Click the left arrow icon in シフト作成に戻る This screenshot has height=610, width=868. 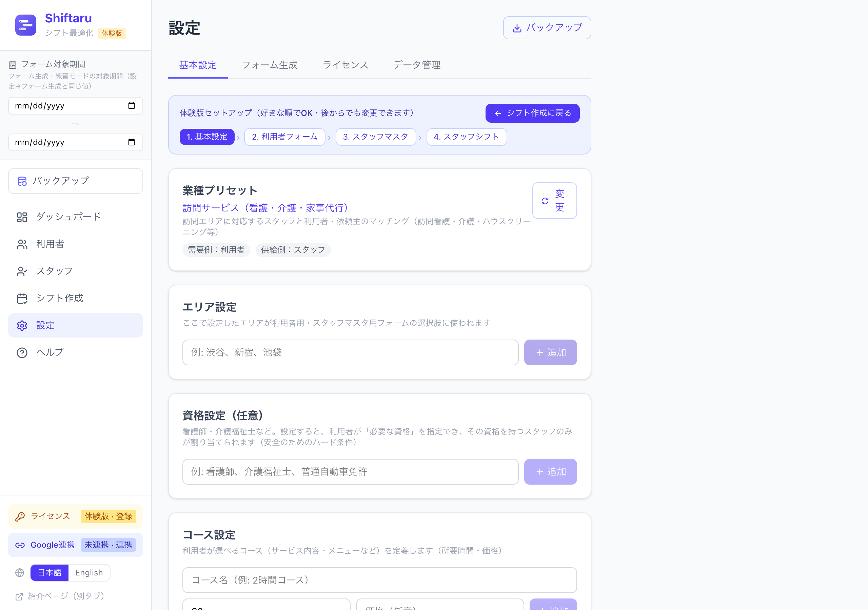(x=498, y=114)
